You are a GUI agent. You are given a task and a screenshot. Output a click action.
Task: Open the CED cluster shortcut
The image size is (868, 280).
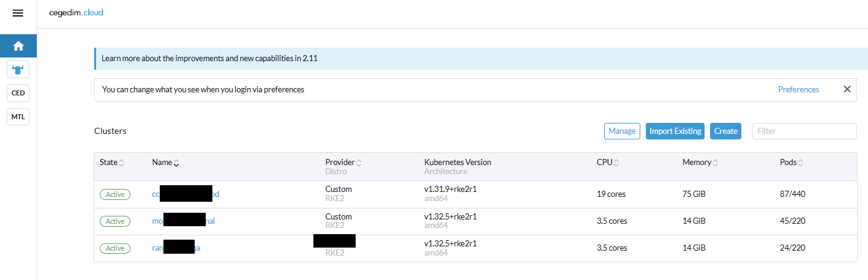pos(18,93)
